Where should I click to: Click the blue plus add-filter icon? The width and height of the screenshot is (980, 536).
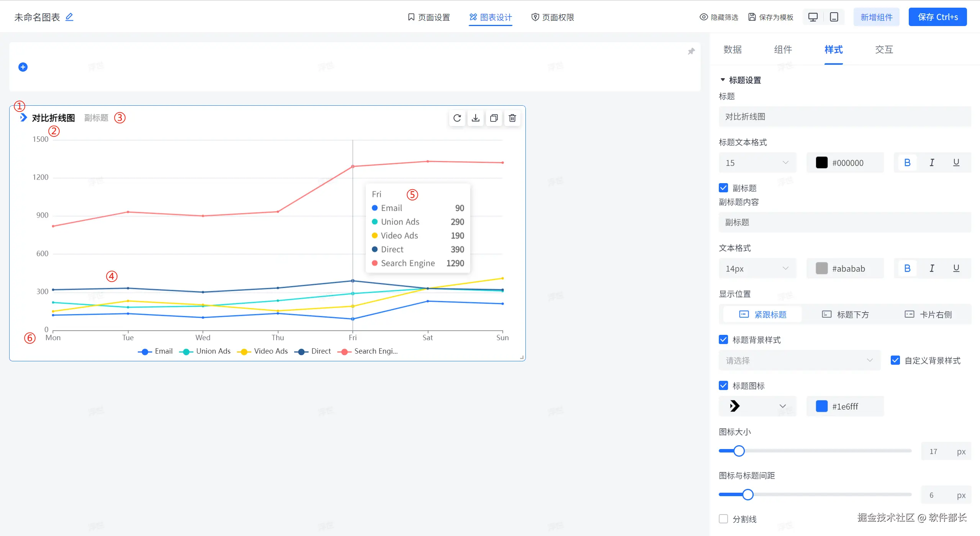click(x=23, y=67)
